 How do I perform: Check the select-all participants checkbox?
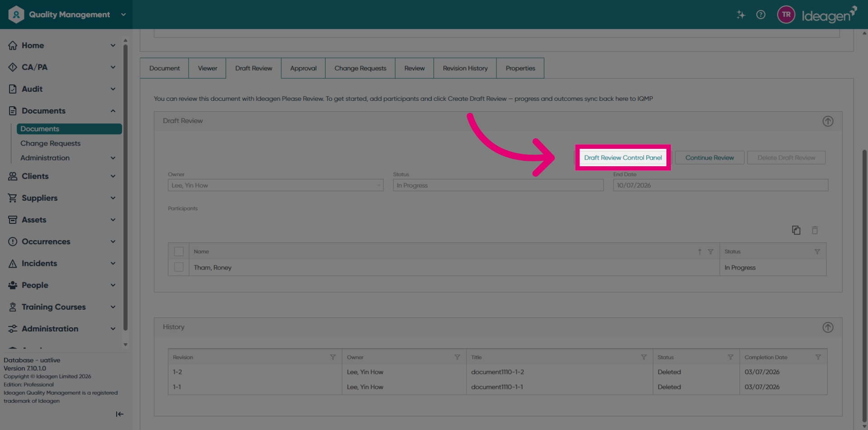[179, 252]
